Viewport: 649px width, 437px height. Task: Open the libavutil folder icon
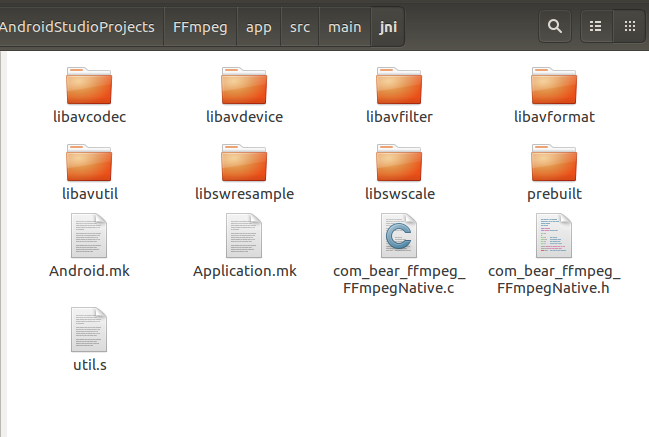point(89,163)
